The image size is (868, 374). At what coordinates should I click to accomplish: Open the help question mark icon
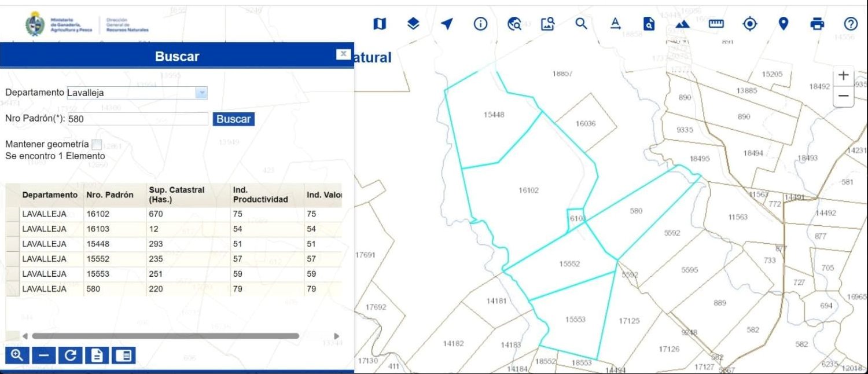click(850, 24)
